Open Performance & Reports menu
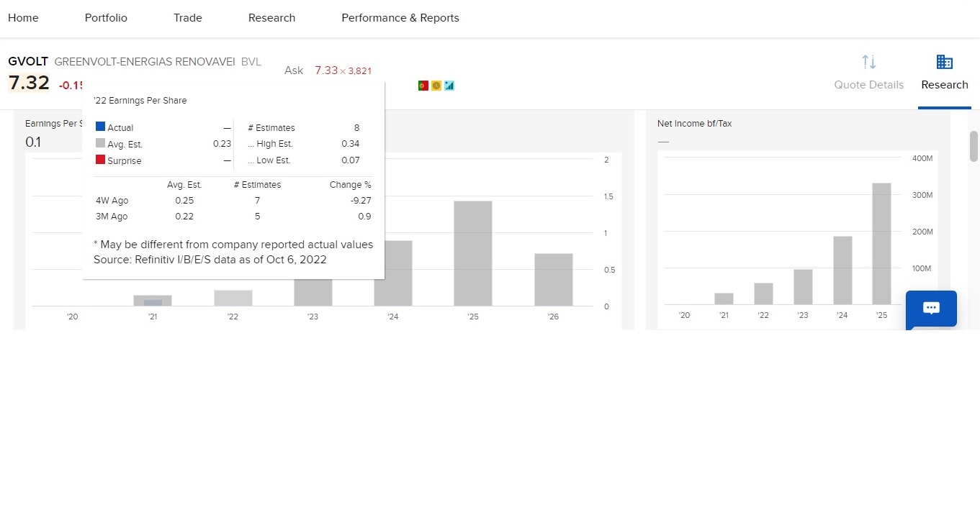Image resolution: width=980 pixels, height=505 pixels. pos(400,18)
